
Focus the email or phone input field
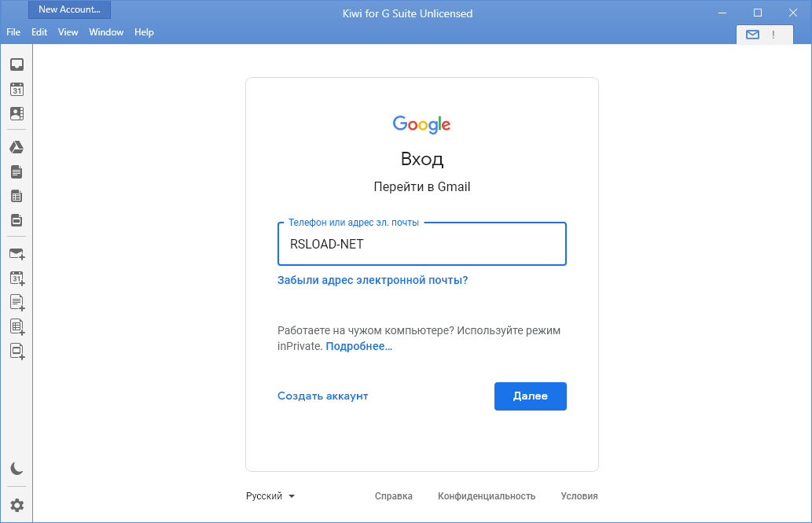pyautogui.click(x=422, y=244)
